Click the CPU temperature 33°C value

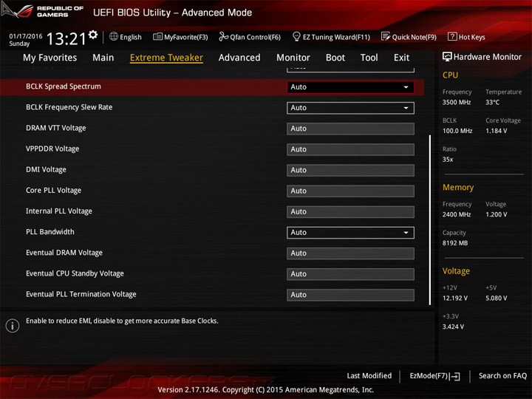492,102
